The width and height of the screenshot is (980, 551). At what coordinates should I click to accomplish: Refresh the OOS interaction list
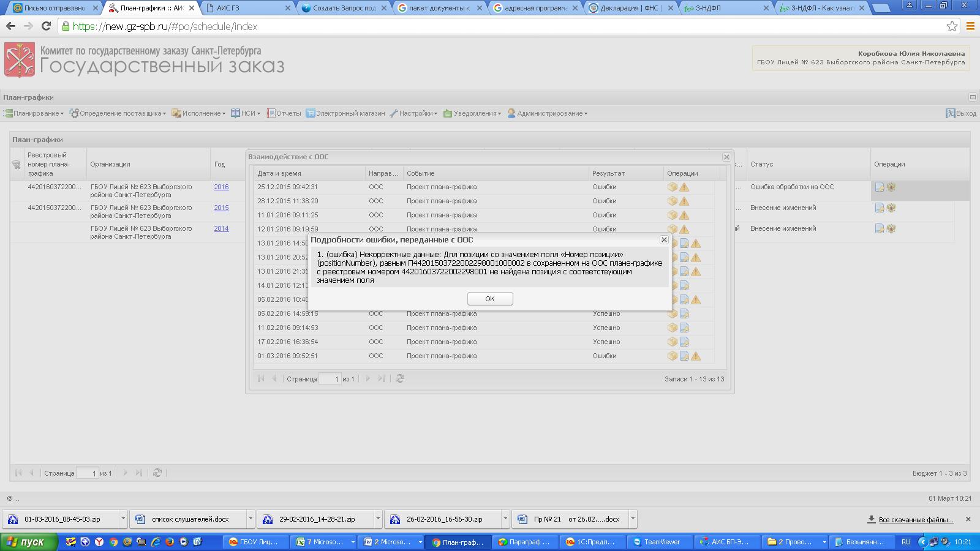tap(400, 379)
